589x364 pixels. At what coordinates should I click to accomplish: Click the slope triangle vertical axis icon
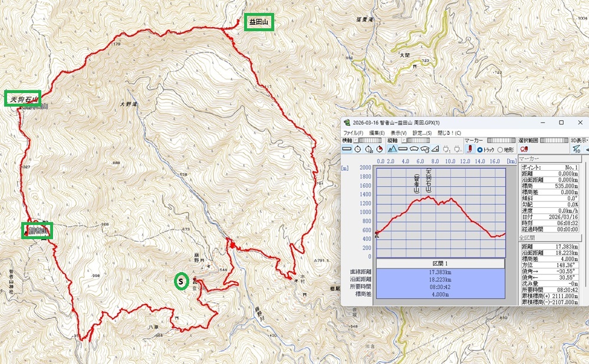click(x=435, y=149)
